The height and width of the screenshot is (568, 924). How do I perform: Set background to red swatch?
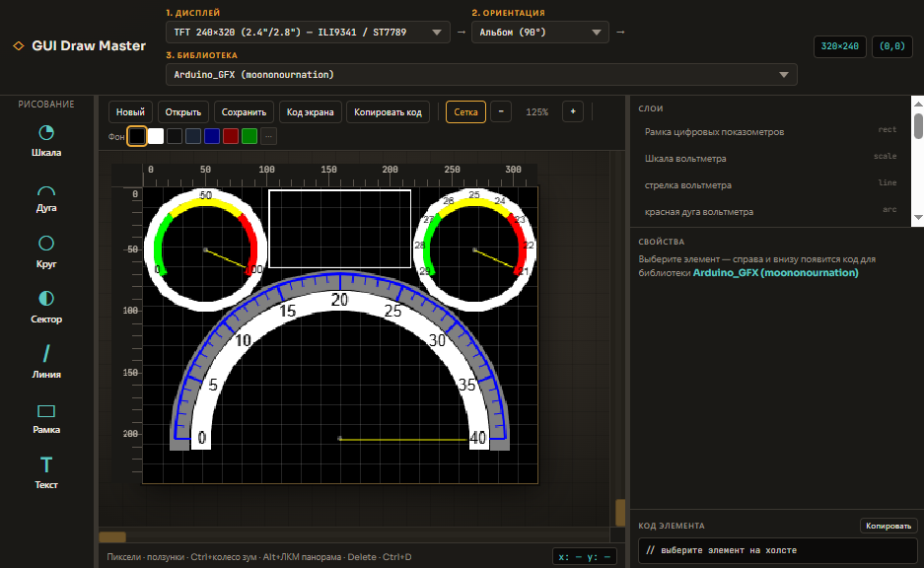coord(231,137)
